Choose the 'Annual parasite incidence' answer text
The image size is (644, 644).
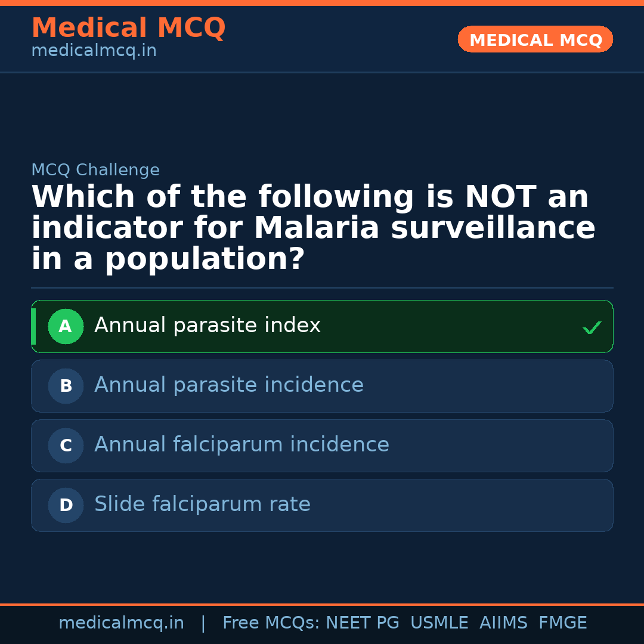click(229, 385)
